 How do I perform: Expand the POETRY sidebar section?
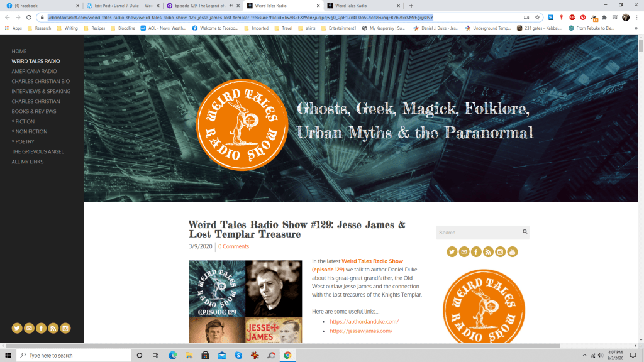click(x=25, y=141)
